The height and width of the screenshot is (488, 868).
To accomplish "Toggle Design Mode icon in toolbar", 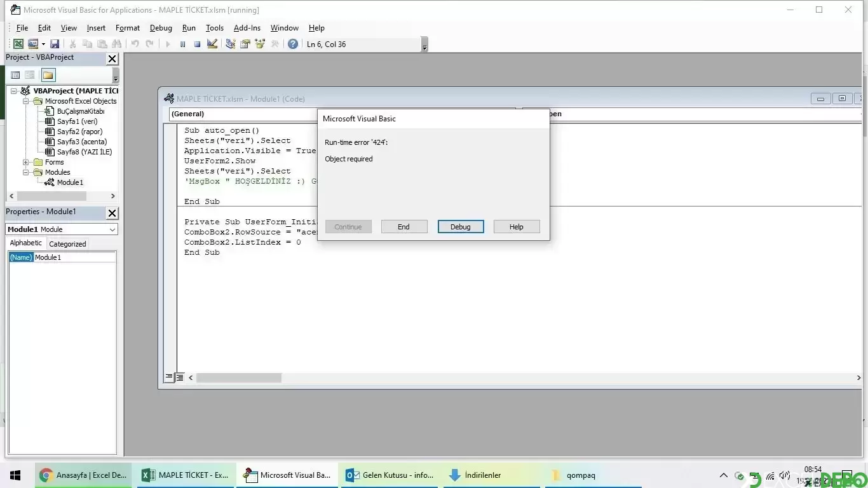I will click(x=212, y=44).
